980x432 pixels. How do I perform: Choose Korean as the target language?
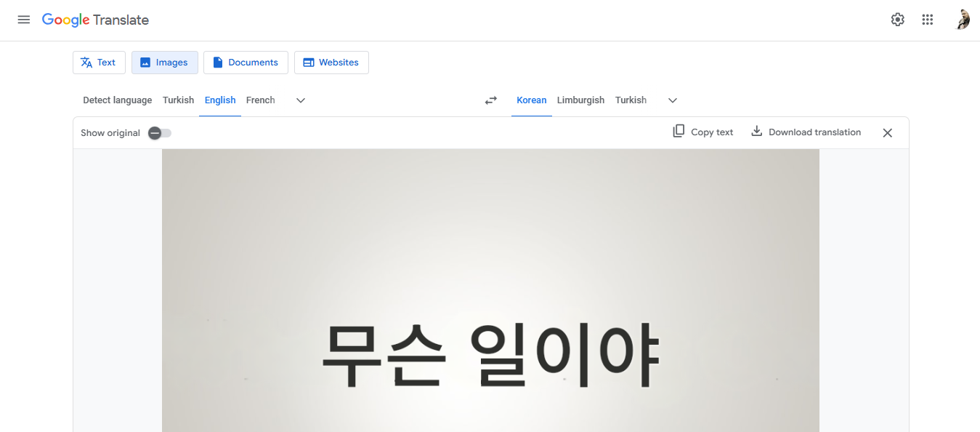[531, 100]
